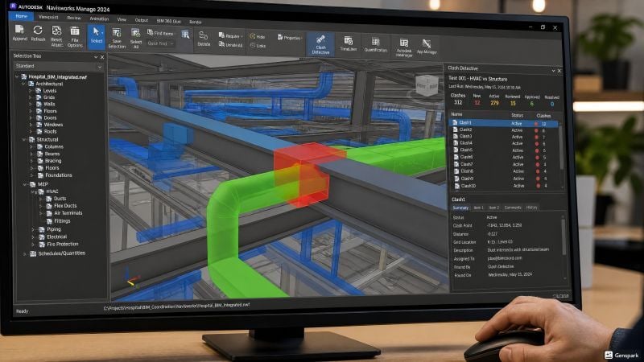Click the Reset All icon in ribbon
Image resolution: width=644 pixels, height=362 pixels.
pyautogui.click(x=56, y=31)
